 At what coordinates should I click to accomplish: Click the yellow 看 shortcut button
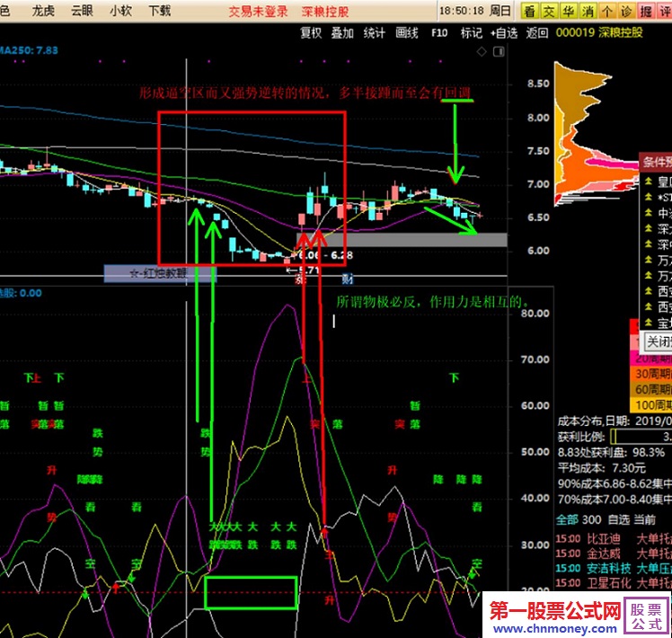click(530, 11)
